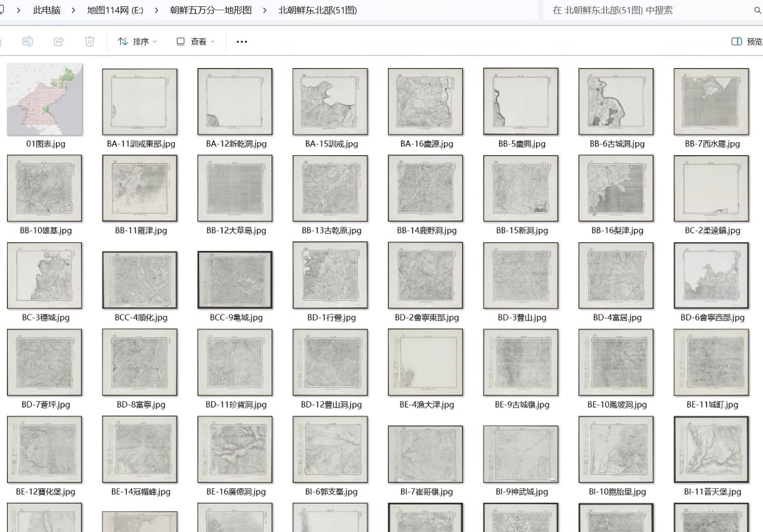The image size is (763, 532).
Task: Select the BA-11 map thumbnail
Action: coord(140,102)
